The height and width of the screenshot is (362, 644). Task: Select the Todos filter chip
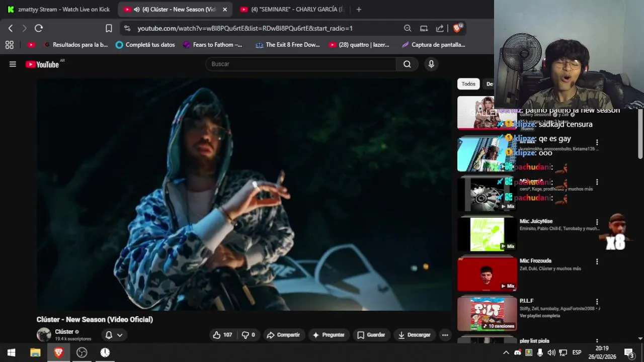pos(468,84)
